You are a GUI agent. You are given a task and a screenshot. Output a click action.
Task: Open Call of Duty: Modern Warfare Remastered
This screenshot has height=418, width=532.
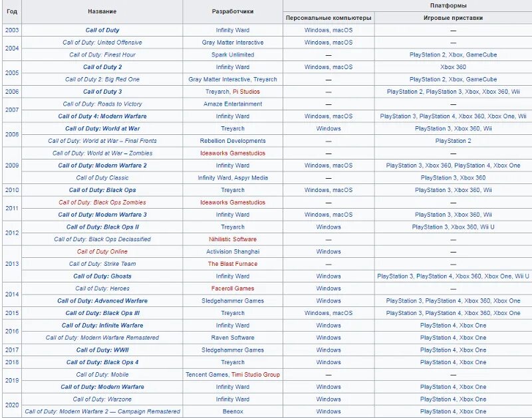point(102,338)
